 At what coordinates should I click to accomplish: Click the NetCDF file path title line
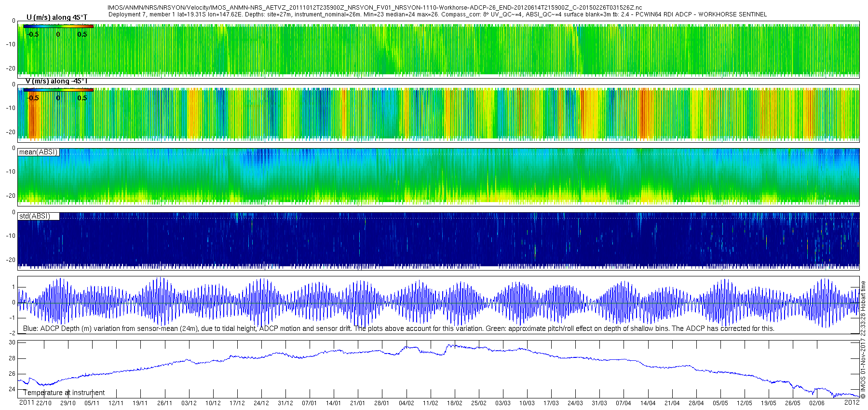click(375, 8)
